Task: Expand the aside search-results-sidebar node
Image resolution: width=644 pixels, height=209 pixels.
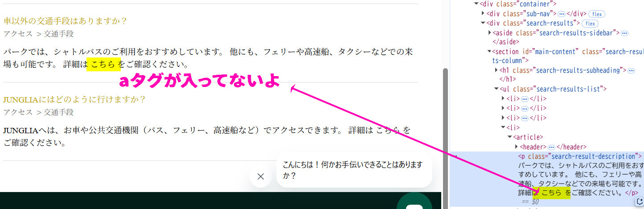Action: [x=490, y=33]
